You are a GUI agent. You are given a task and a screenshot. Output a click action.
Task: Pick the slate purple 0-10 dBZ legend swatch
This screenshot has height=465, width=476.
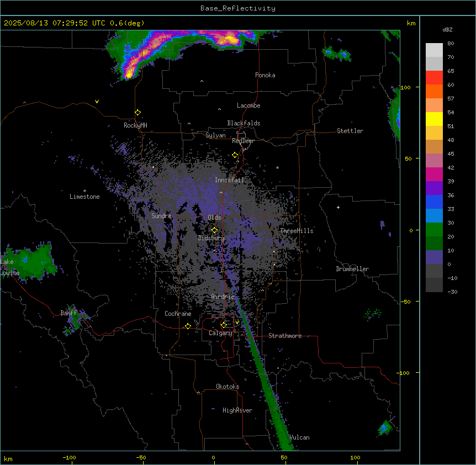pyautogui.click(x=434, y=257)
